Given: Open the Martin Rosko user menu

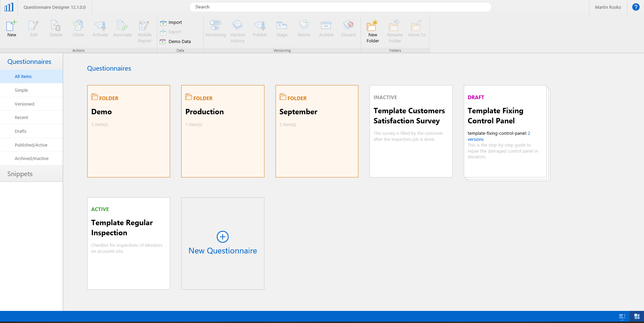Looking at the screenshot, I should click(x=608, y=7).
